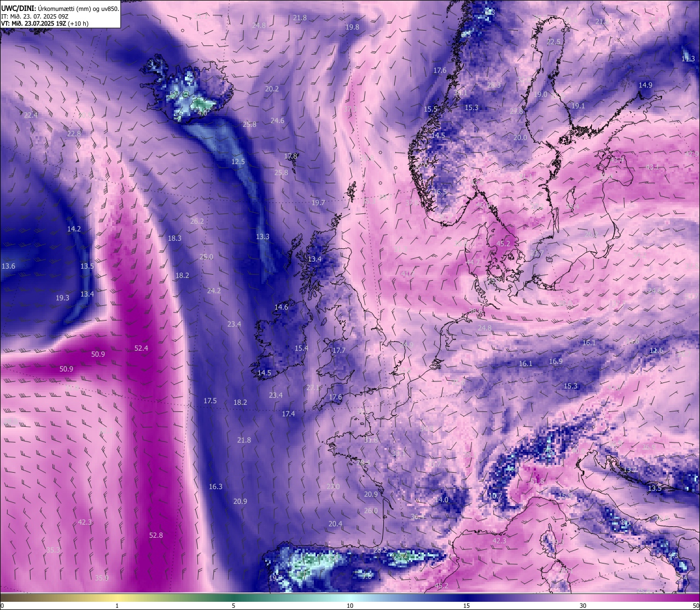
Task: Click the 19.3 value label
Action: click(x=62, y=298)
